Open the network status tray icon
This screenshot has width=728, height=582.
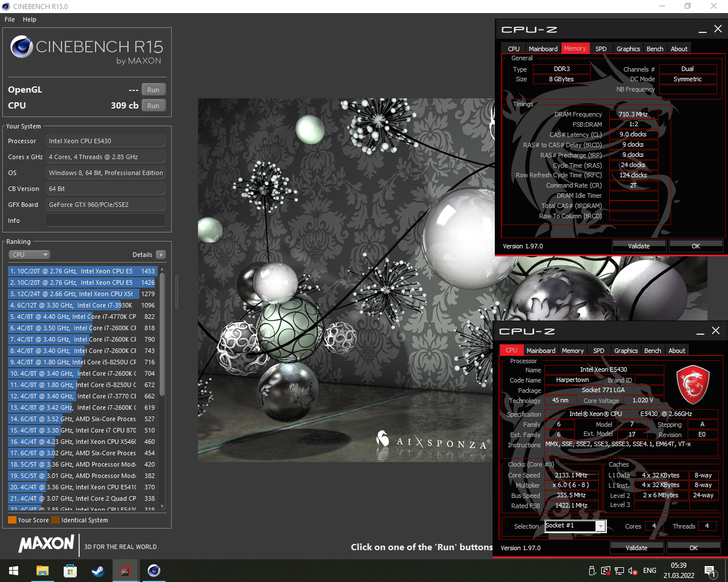pos(619,571)
